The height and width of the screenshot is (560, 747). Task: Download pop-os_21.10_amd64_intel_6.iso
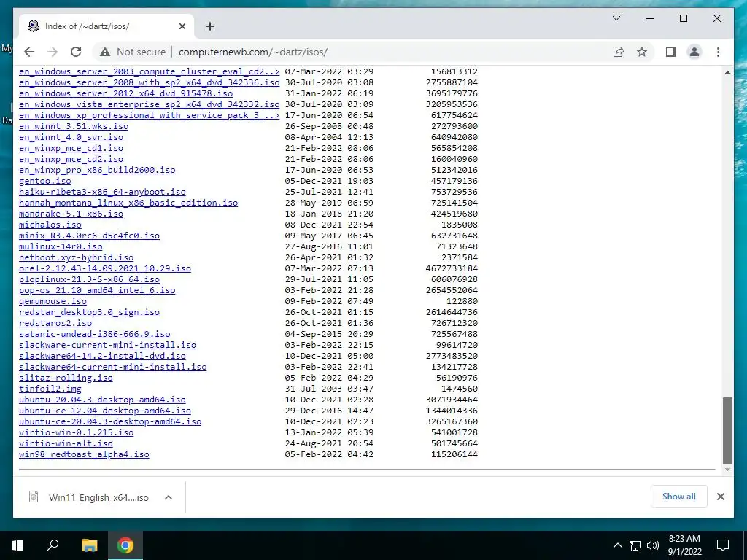click(97, 290)
